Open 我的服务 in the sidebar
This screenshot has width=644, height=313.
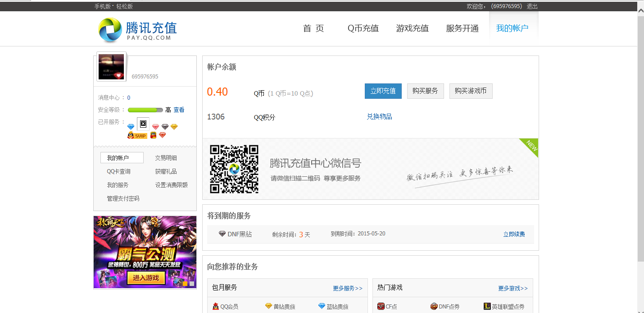click(118, 185)
